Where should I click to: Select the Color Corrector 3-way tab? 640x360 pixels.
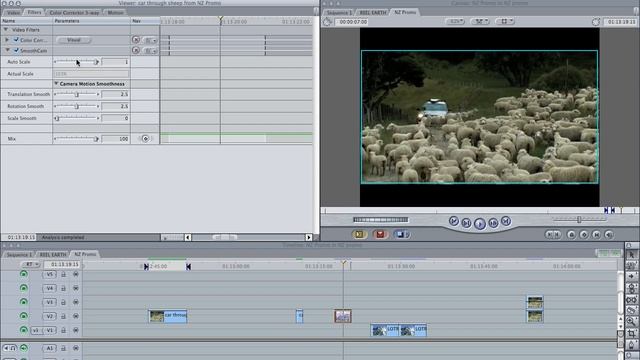click(74, 13)
